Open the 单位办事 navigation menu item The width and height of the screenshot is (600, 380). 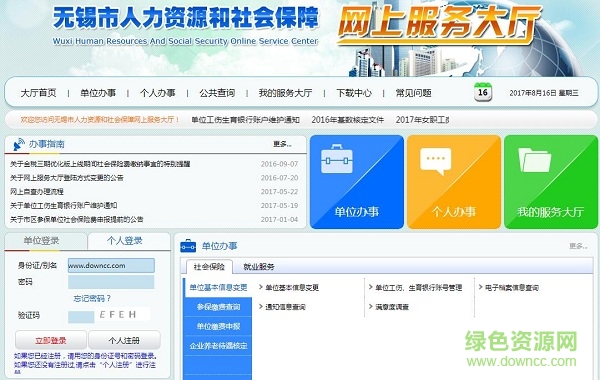98,93
